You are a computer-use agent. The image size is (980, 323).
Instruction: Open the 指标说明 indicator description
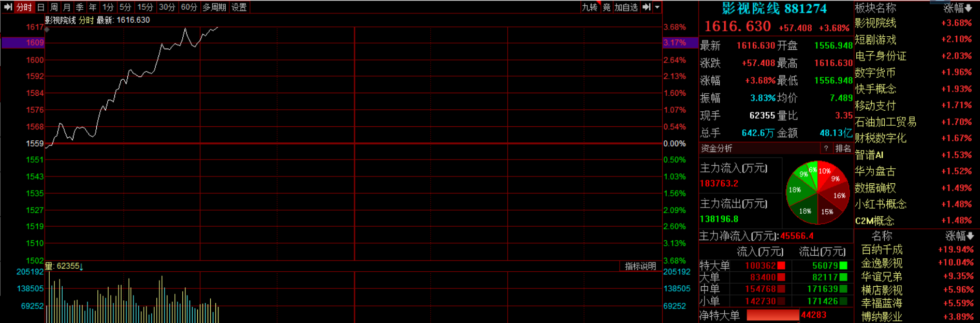tap(640, 266)
